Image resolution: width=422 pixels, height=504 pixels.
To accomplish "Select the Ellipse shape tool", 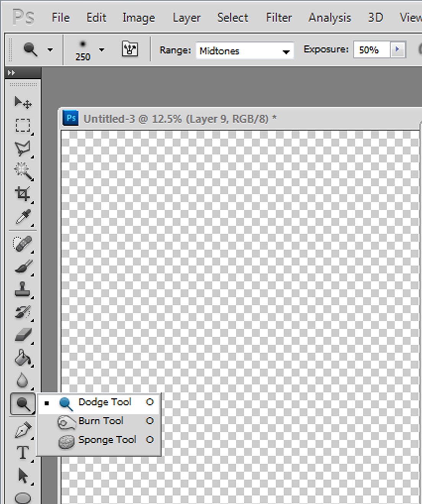I will 23,498.
